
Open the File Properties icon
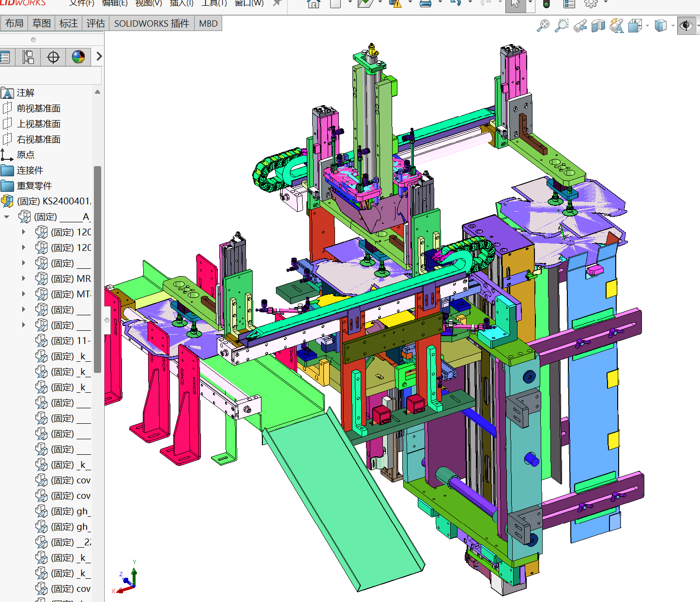click(569, 4)
